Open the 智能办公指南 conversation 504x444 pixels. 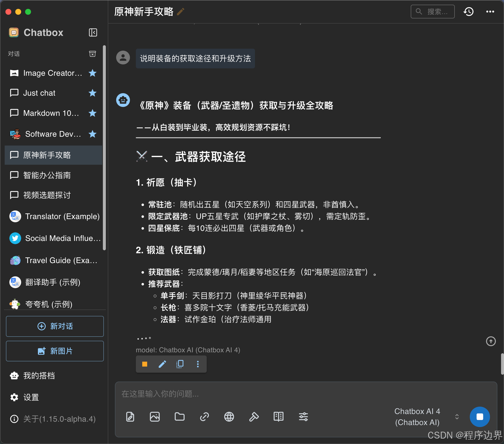53,175
